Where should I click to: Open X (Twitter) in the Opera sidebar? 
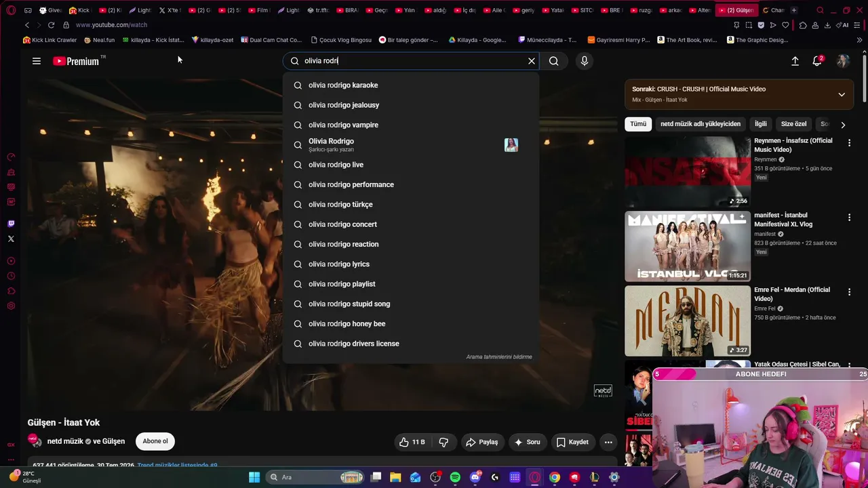coord(11,239)
